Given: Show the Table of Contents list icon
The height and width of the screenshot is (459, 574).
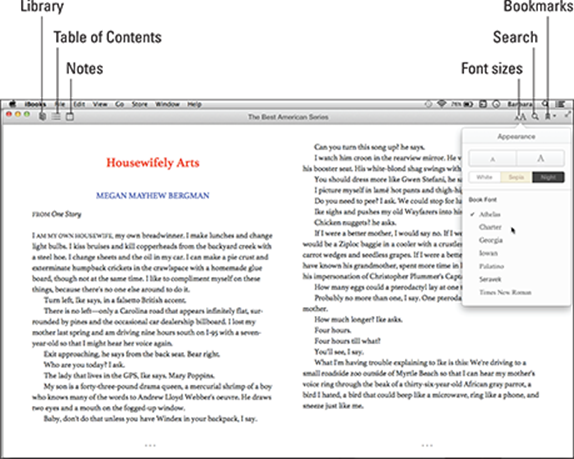Looking at the screenshot, I should (x=56, y=116).
